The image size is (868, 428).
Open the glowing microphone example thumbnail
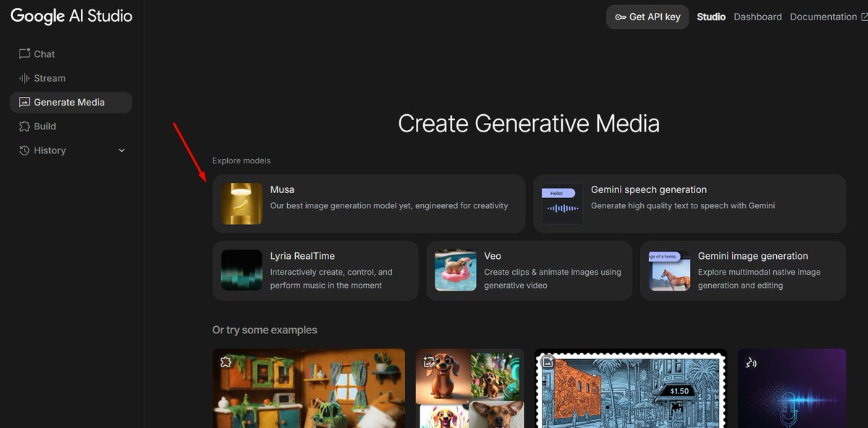click(x=792, y=388)
